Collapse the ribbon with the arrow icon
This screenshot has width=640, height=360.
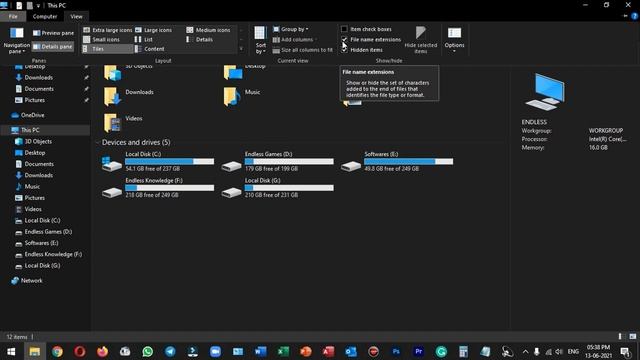625,16
